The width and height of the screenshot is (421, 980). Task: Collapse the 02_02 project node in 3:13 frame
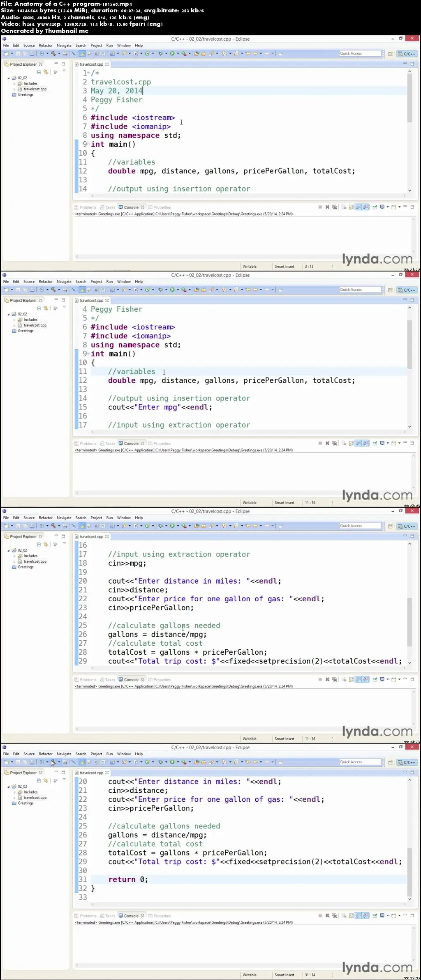9,78
